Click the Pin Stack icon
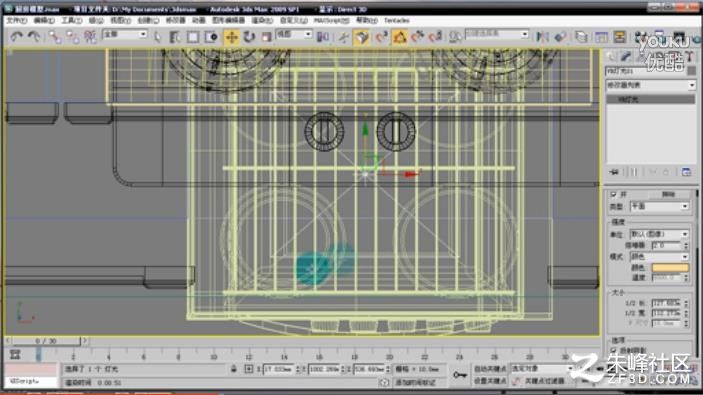 click(x=614, y=172)
